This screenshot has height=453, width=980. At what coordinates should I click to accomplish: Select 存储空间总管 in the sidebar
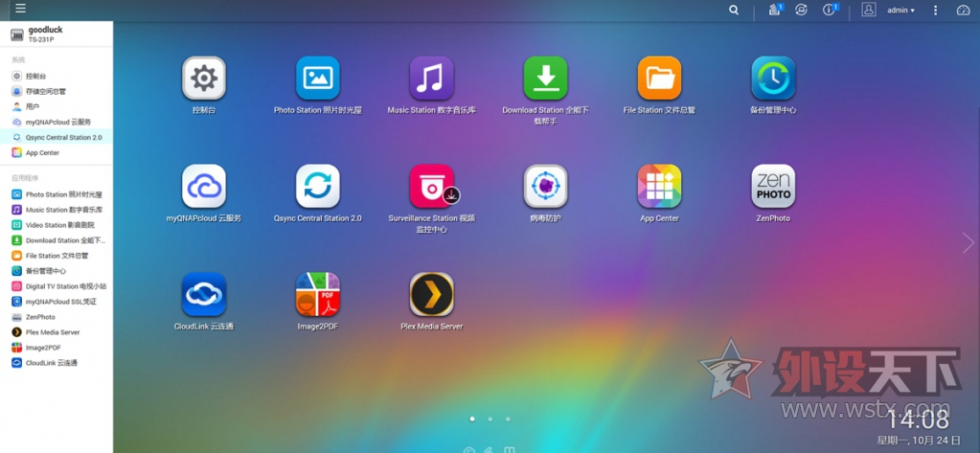tap(57, 91)
